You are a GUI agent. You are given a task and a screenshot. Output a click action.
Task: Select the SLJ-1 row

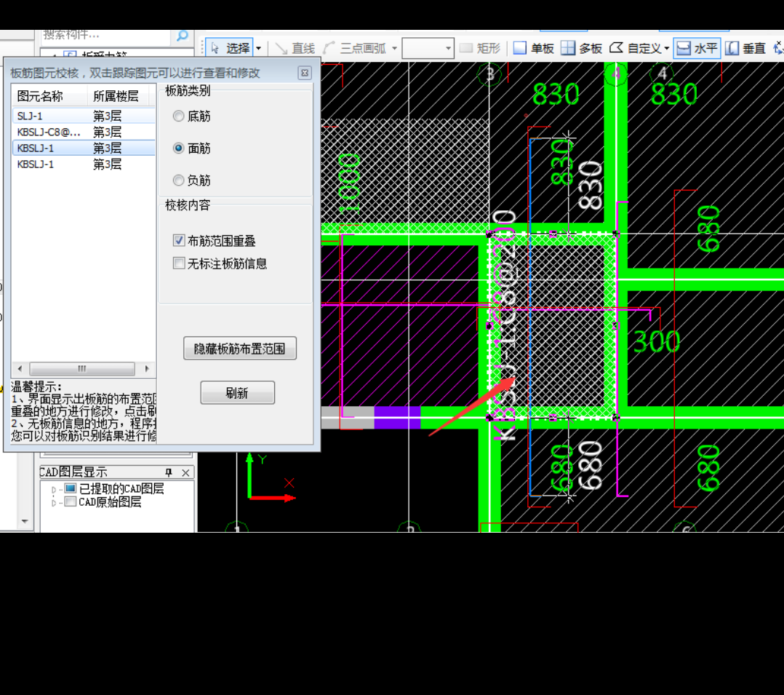pyautogui.click(x=84, y=116)
